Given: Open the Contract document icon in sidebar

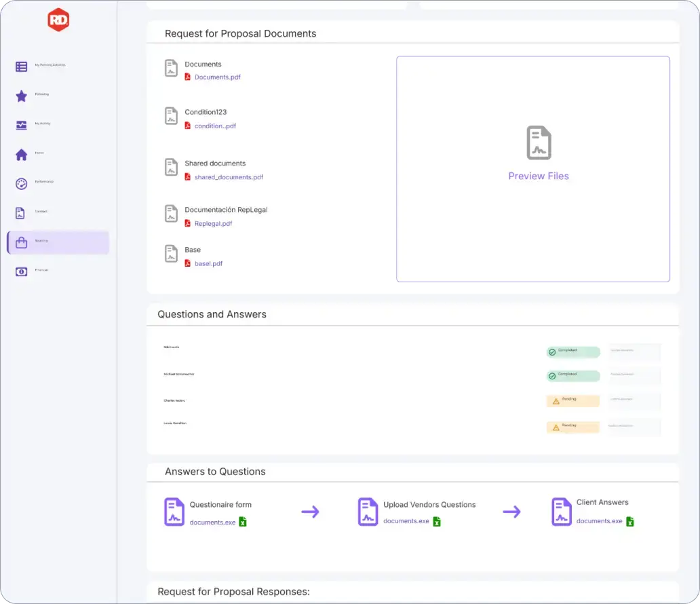Looking at the screenshot, I should [20, 213].
